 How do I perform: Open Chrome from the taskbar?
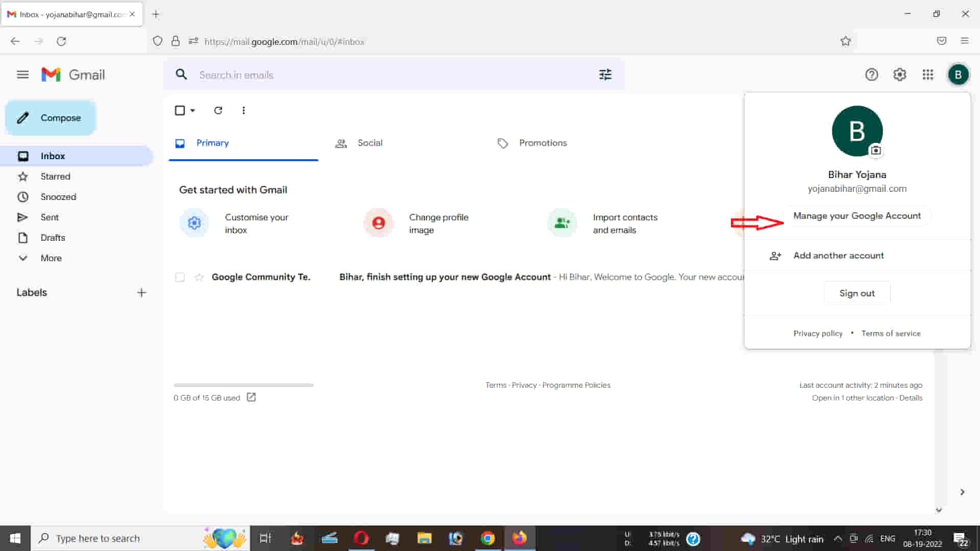pyautogui.click(x=487, y=538)
